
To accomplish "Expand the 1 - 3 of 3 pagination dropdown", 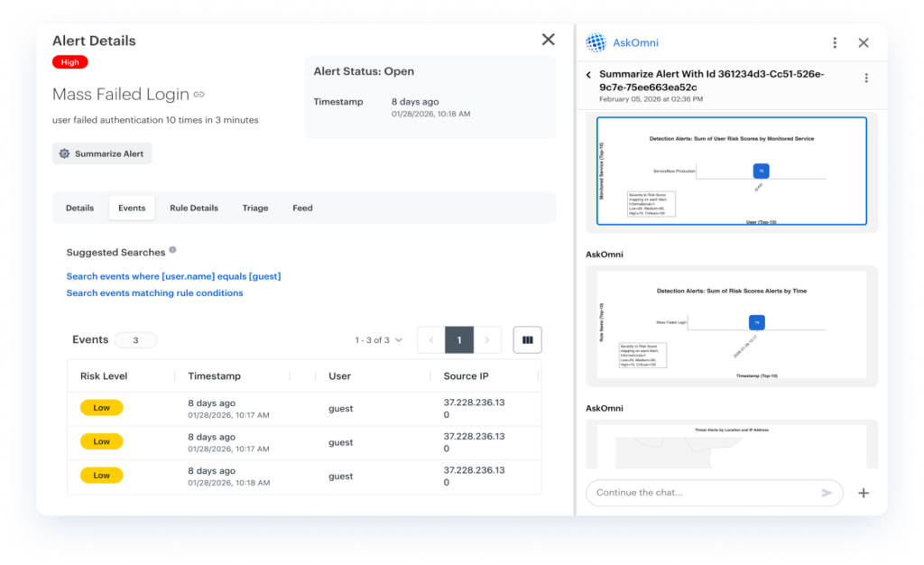I will tap(379, 340).
